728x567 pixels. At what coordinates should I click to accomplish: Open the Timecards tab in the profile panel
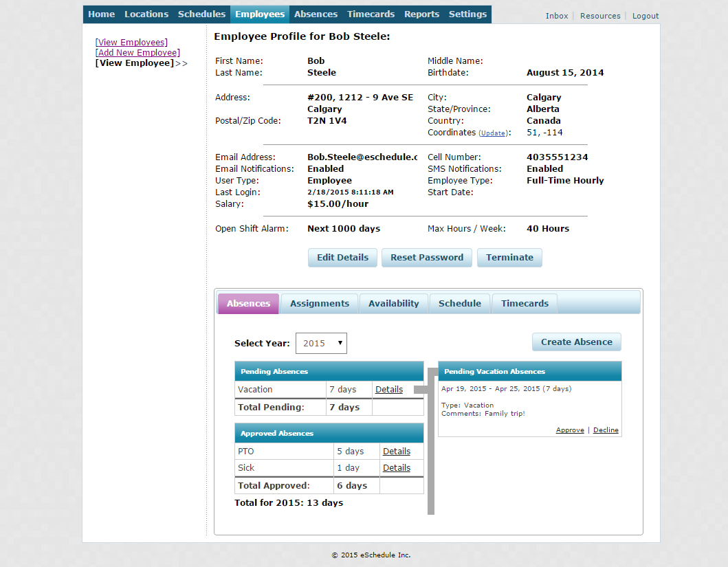[x=524, y=303]
